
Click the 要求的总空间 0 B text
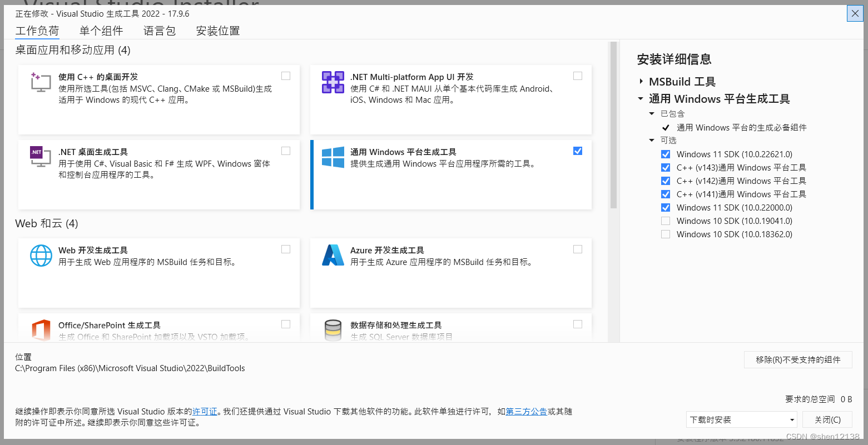coord(819,399)
